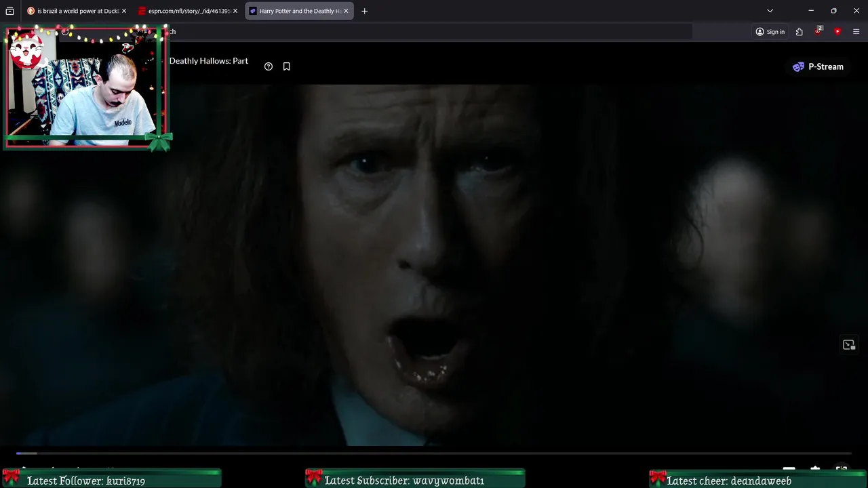The height and width of the screenshot is (488, 868).
Task: Expand the list all tabs dropdown
Action: tap(770, 11)
